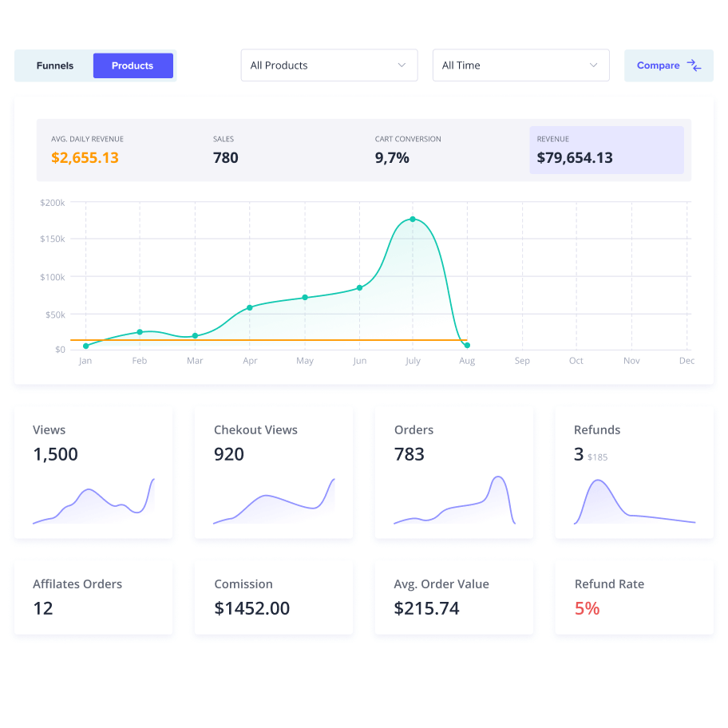Screen dimensions: 728x728
Task: Select the Avg. Order Value card
Action: coord(454,598)
